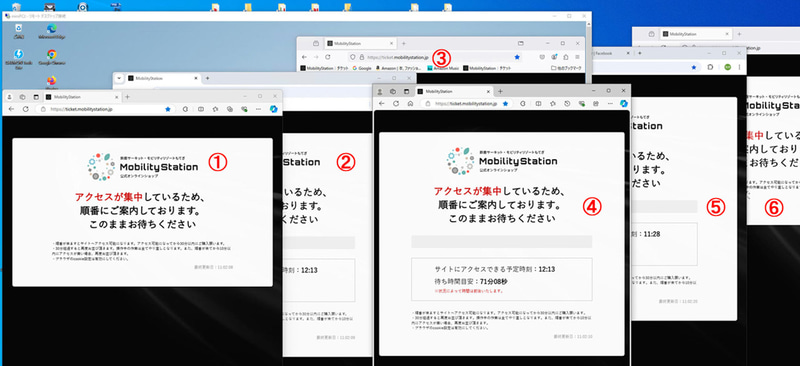800x366 pixels.
Task: Toggle the favorites star in Edge window ①
Action: pos(168,109)
